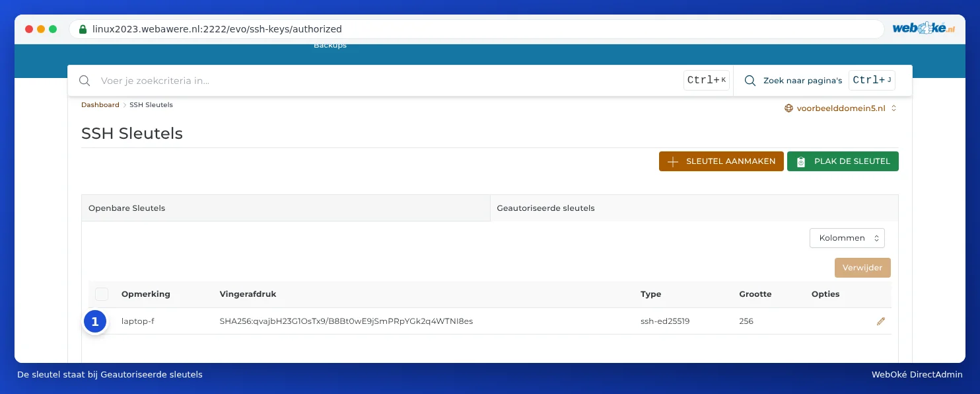Click the SHA256 fingerprint value
Screen dimensions: 980x394
tap(346, 321)
